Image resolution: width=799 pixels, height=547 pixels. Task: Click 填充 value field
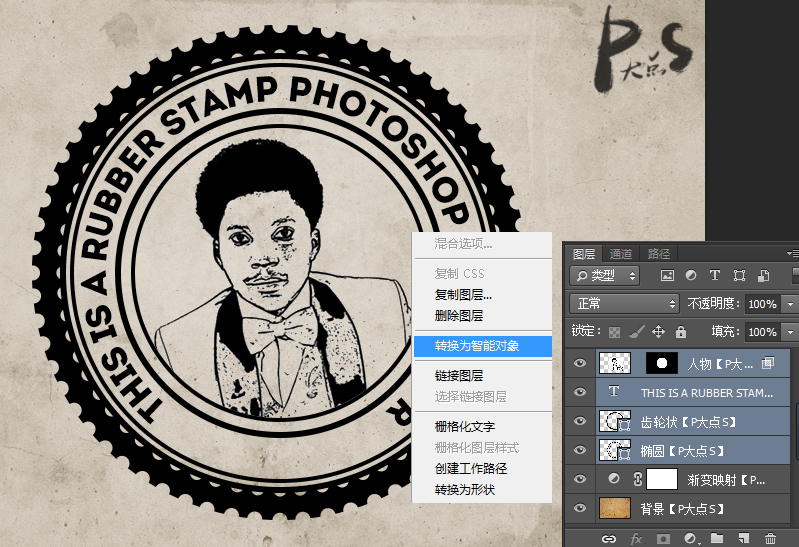pos(763,332)
